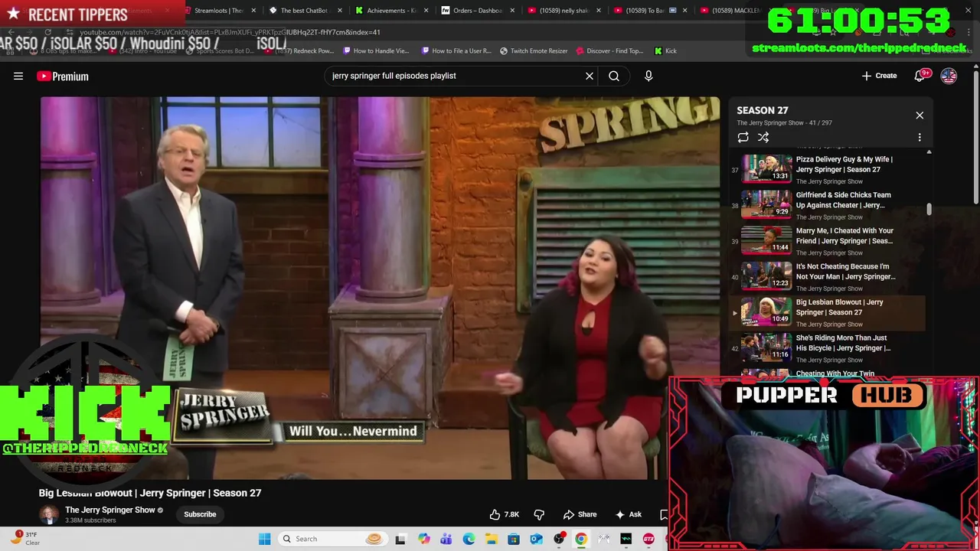Like the video with thumbs up

505,514
